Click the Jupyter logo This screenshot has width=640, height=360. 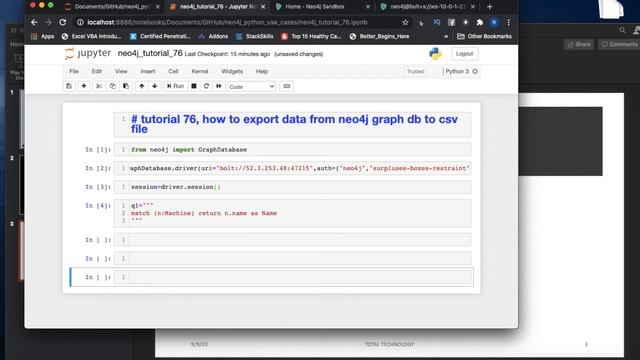pyautogui.click(x=87, y=53)
